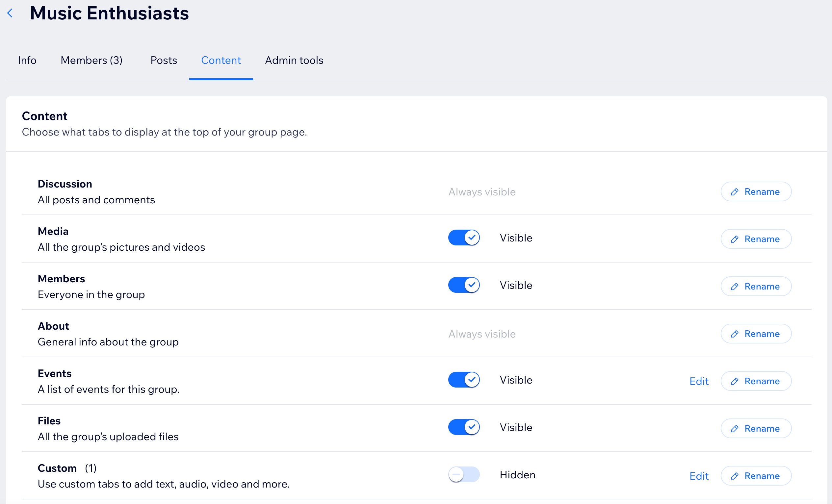832x504 pixels.
Task: Enable the hidden Custom tab toggle
Action: tap(464, 475)
